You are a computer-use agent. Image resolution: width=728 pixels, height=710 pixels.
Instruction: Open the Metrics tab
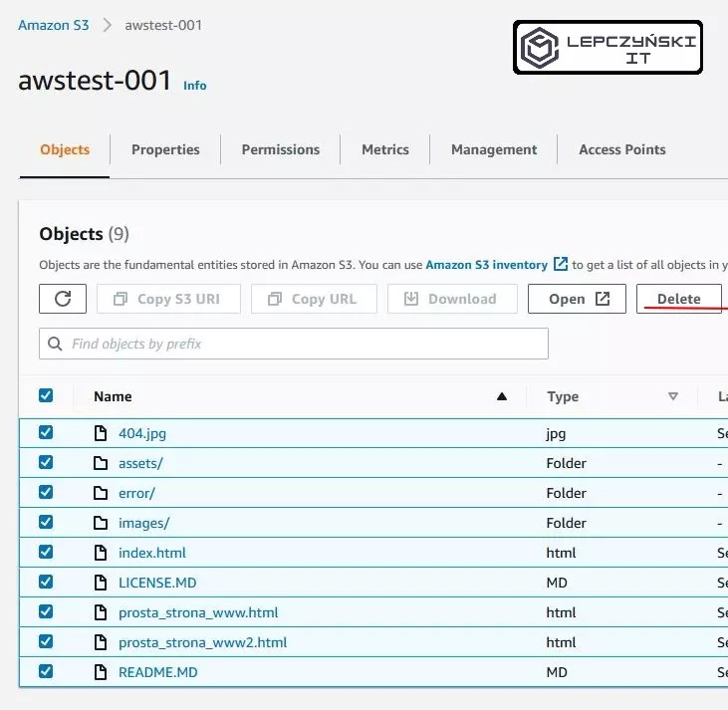384,149
